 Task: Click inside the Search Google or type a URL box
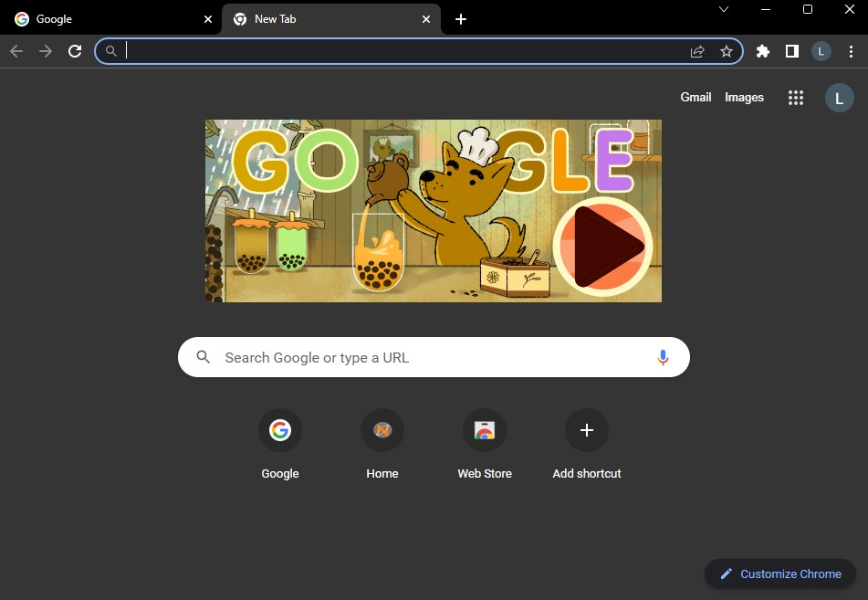click(434, 357)
